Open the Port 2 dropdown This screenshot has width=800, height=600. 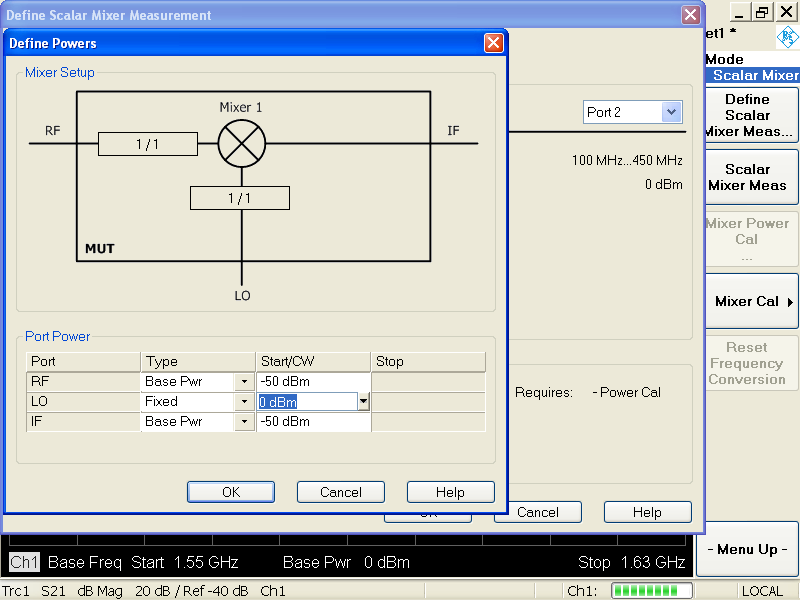671,112
